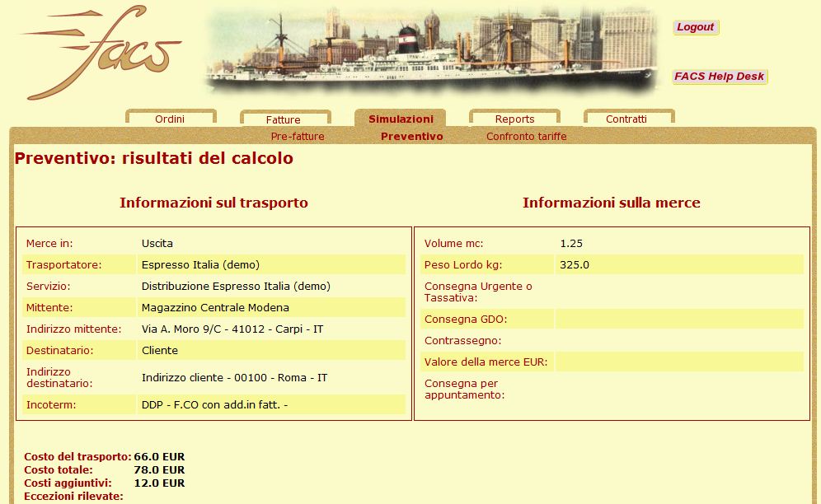
Task: Open the Contratti tab
Action: 626,119
